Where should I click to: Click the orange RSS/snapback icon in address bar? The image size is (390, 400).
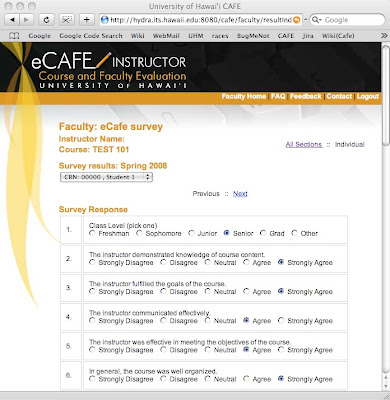[x=296, y=20]
